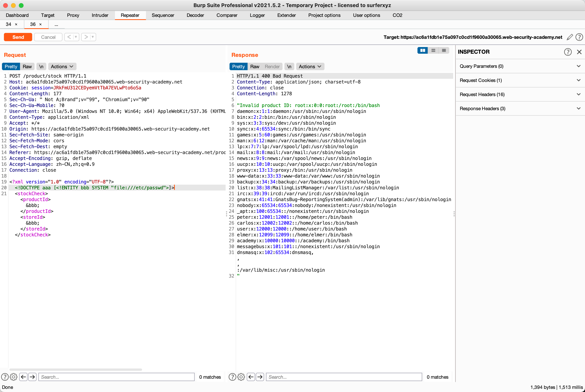The width and height of the screenshot is (585, 392).
Task: Click the request search input field
Action: point(117,377)
